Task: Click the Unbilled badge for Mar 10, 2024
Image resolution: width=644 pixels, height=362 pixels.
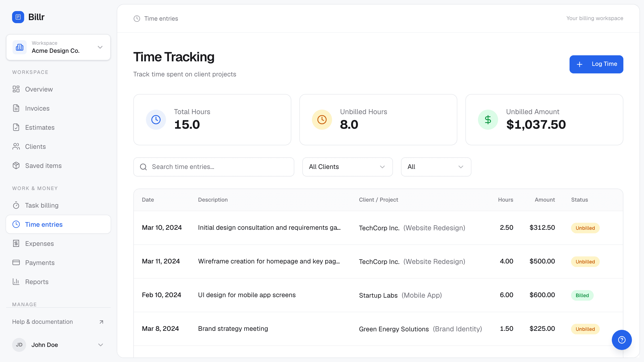Action: 585,228
